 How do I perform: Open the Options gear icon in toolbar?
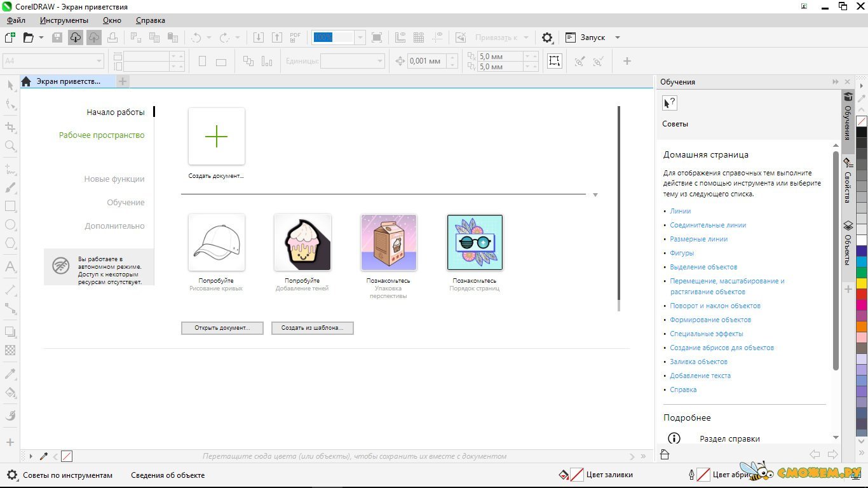(547, 37)
